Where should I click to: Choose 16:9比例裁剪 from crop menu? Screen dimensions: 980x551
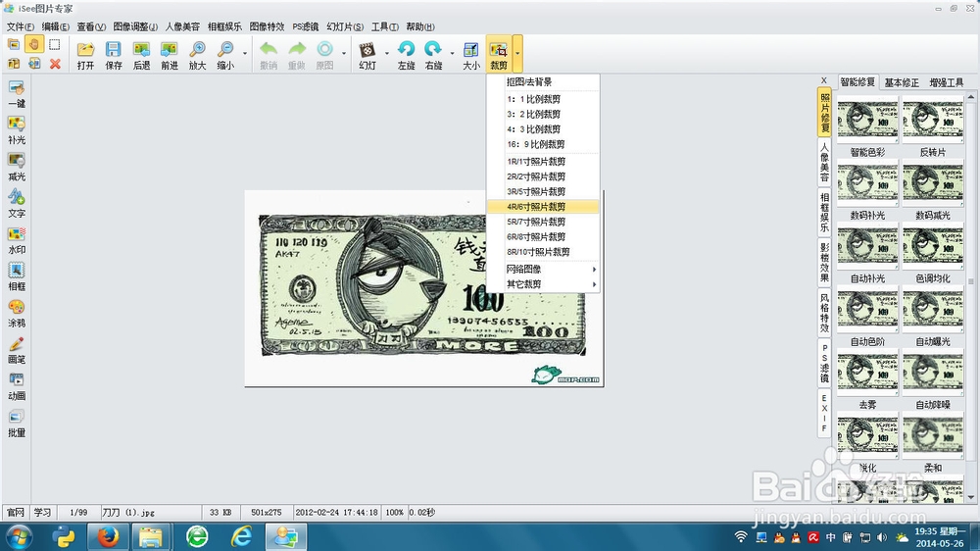tap(543, 144)
